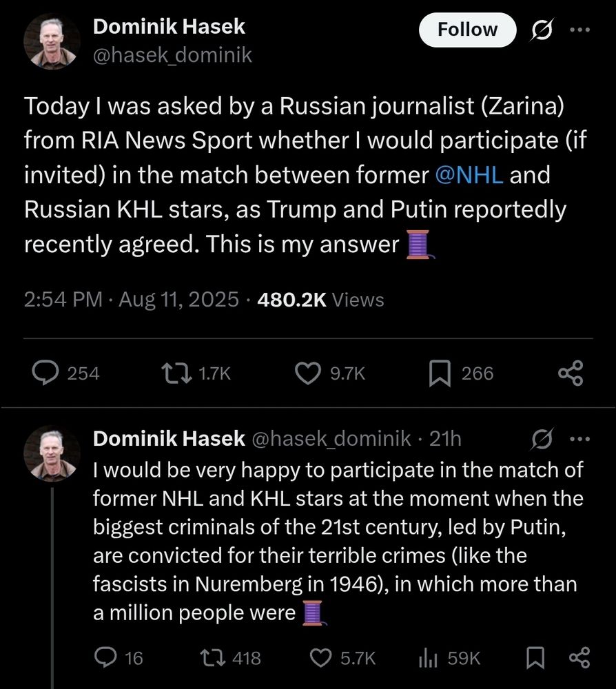Share the thread reply tweet
The width and height of the screenshot is (616, 689).
tap(579, 658)
